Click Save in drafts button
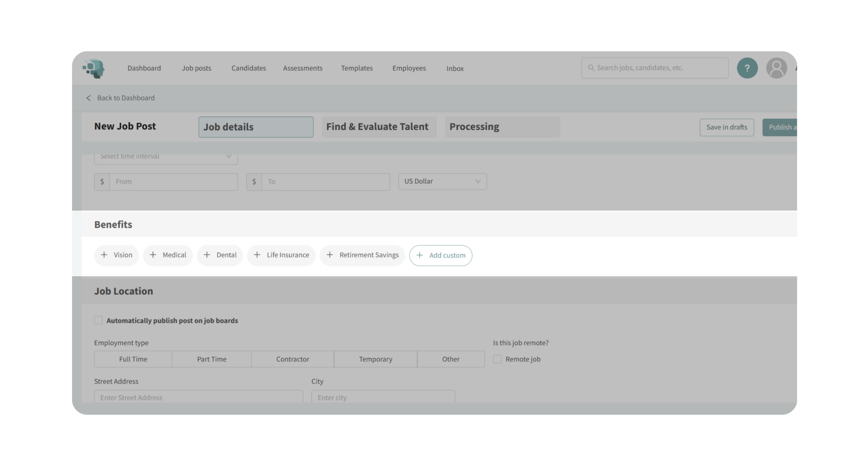Image resolution: width=868 pixels, height=466 pixels. 727,127
